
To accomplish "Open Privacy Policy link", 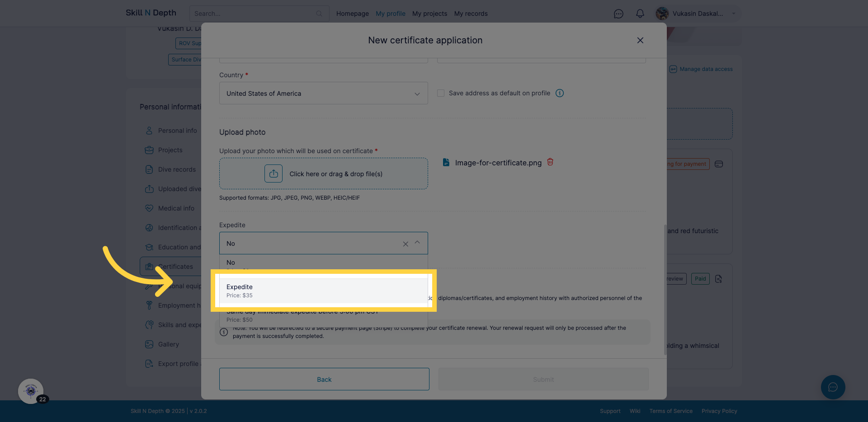I will 719,411.
